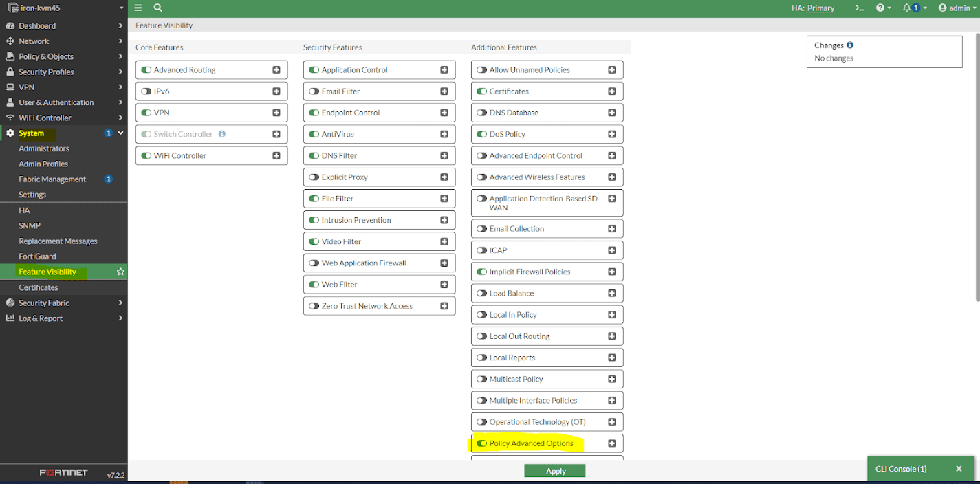Expand the Security Fabric chevron
Viewport: 980px width, 484px height.
pos(120,302)
